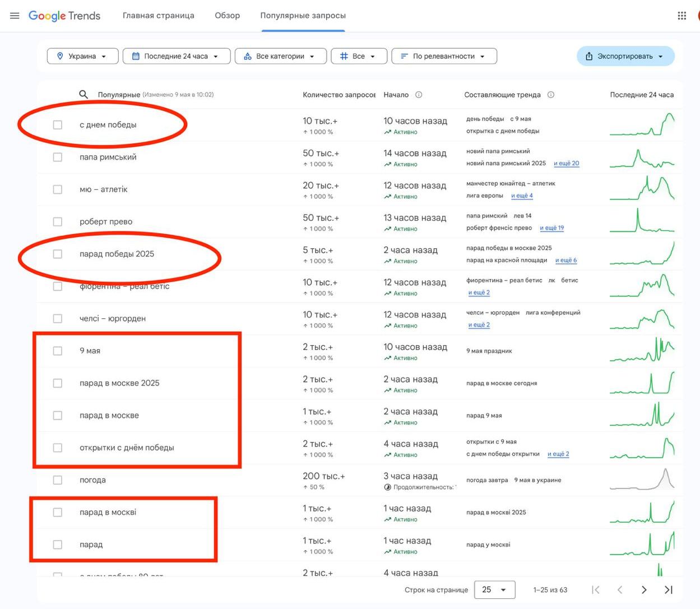Click и ещё 2 link in открытки row

[x=558, y=454]
